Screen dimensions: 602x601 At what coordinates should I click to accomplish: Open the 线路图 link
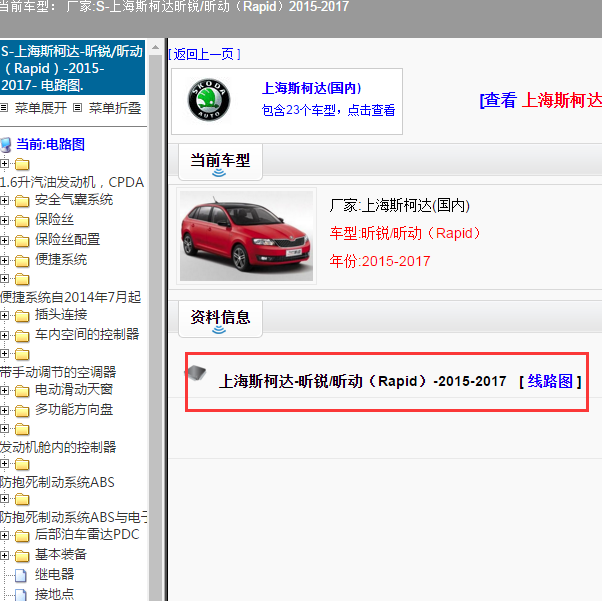coord(550,381)
